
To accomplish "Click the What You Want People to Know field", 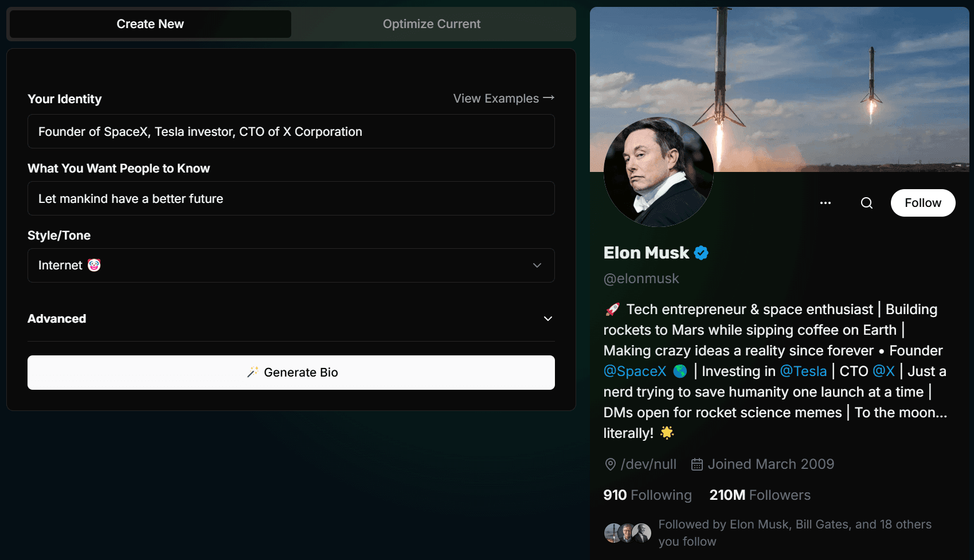I will (x=291, y=198).
